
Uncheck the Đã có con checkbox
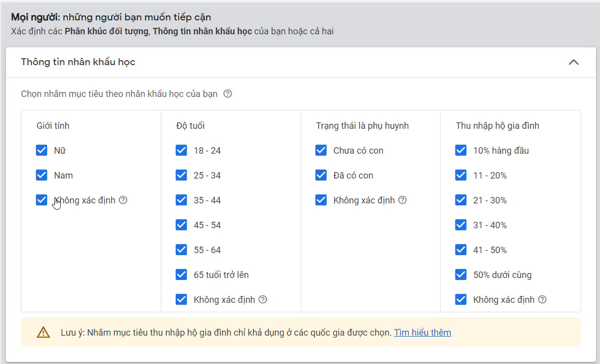tap(321, 176)
